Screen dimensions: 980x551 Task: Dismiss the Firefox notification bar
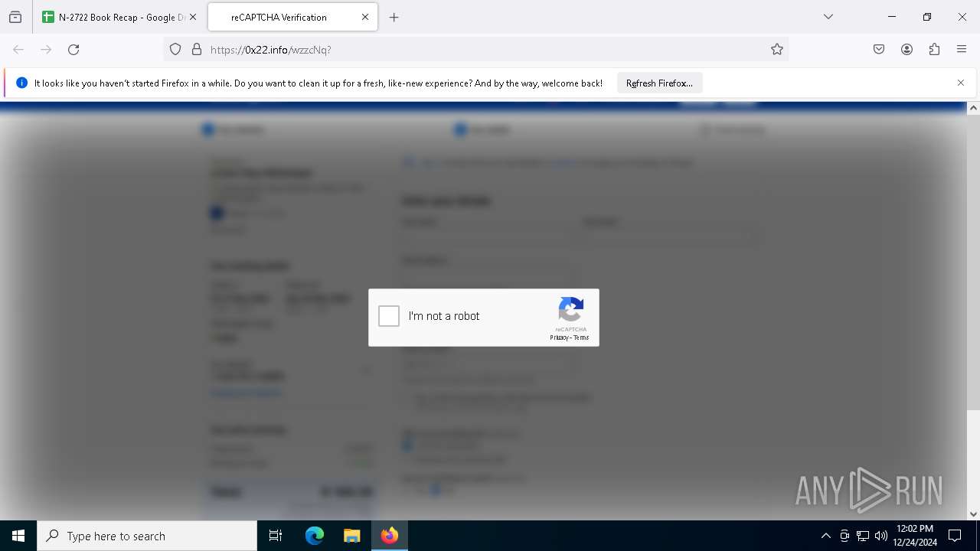point(961,83)
